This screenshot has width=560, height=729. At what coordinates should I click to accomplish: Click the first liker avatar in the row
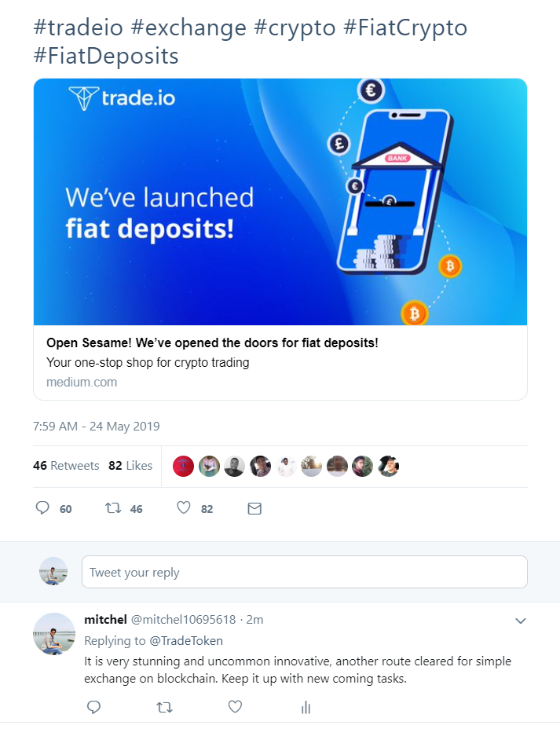pos(183,466)
